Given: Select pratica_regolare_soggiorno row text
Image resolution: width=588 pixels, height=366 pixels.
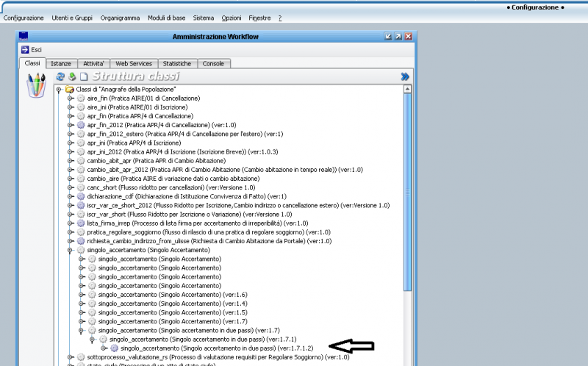Looking at the screenshot, I should coord(209,232).
